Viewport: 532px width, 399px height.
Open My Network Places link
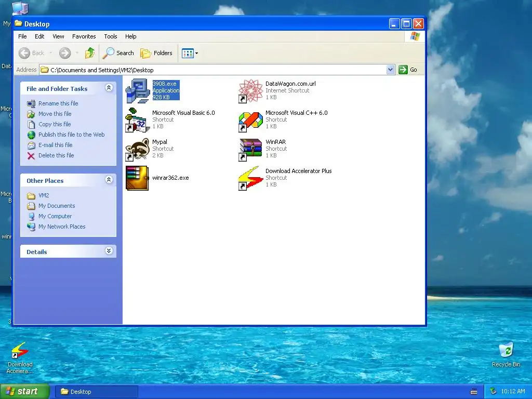tap(62, 227)
